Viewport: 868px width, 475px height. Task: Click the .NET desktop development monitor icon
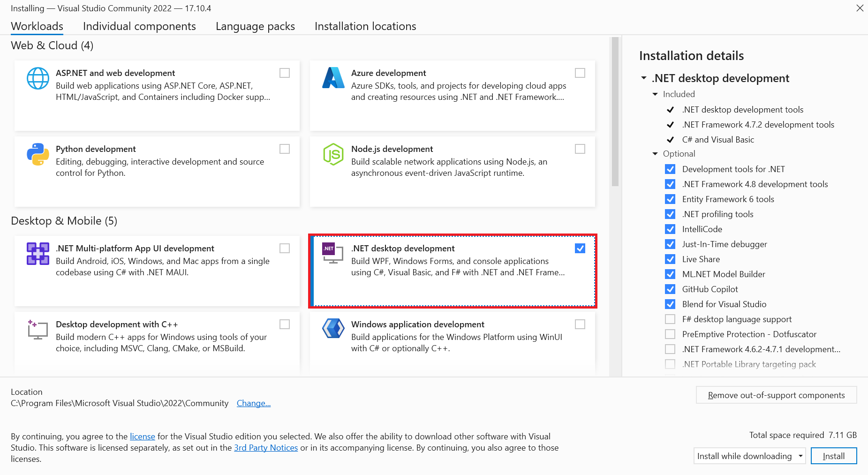point(332,254)
